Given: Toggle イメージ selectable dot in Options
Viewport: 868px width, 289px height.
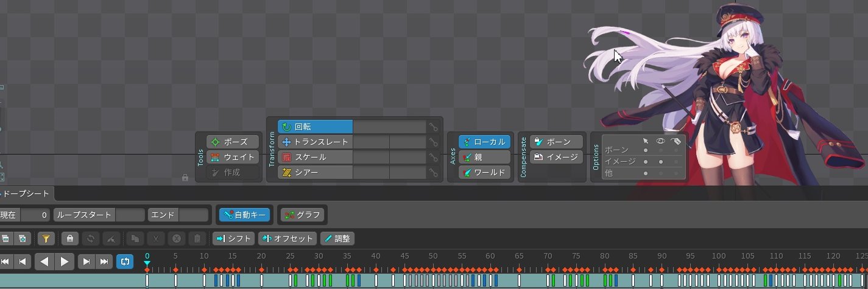Looking at the screenshot, I should (645, 162).
